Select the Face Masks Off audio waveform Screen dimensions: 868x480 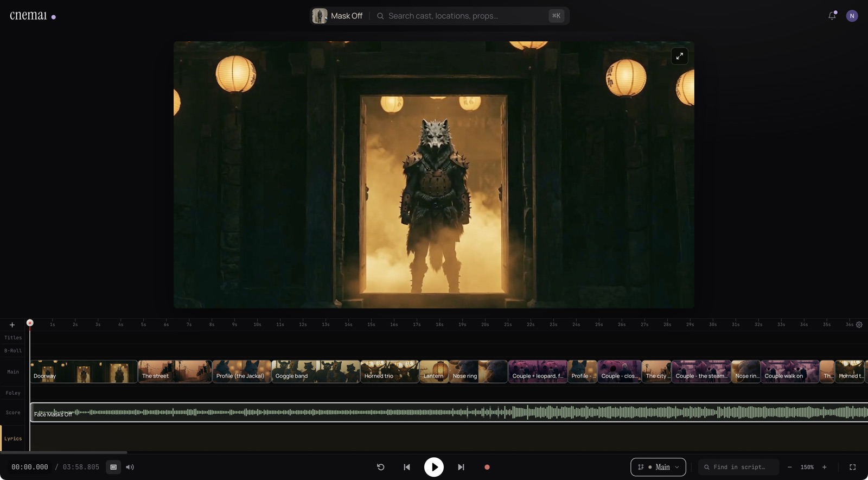click(x=449, y=413)
